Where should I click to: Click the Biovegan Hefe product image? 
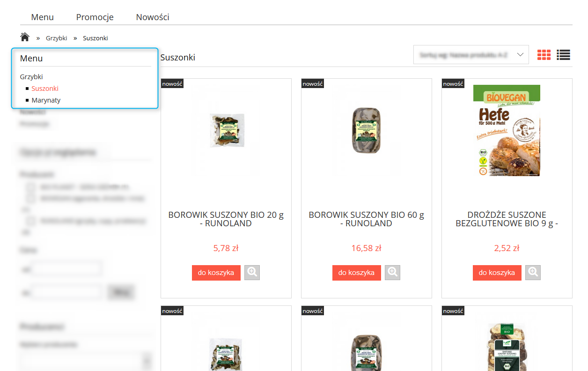(x=507, y=130)
